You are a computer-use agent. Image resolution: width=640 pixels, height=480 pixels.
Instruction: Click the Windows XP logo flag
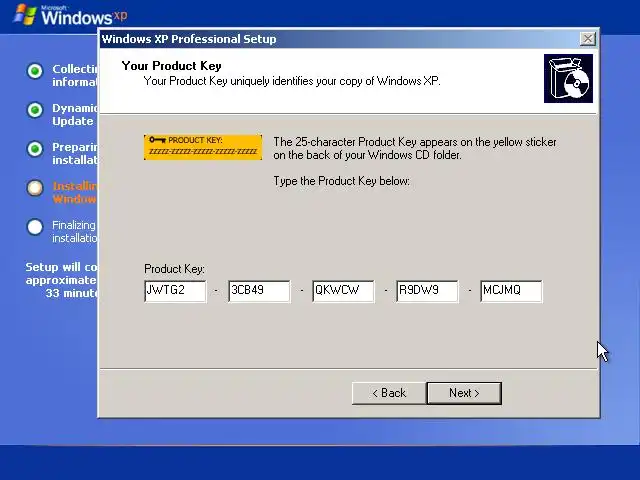[x=24, y=15]
